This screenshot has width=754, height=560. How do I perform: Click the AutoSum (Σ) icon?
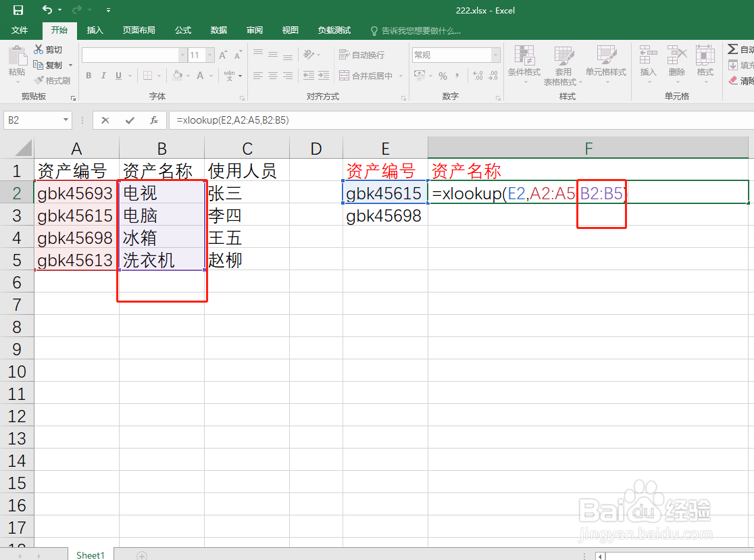tap(732, 48)
